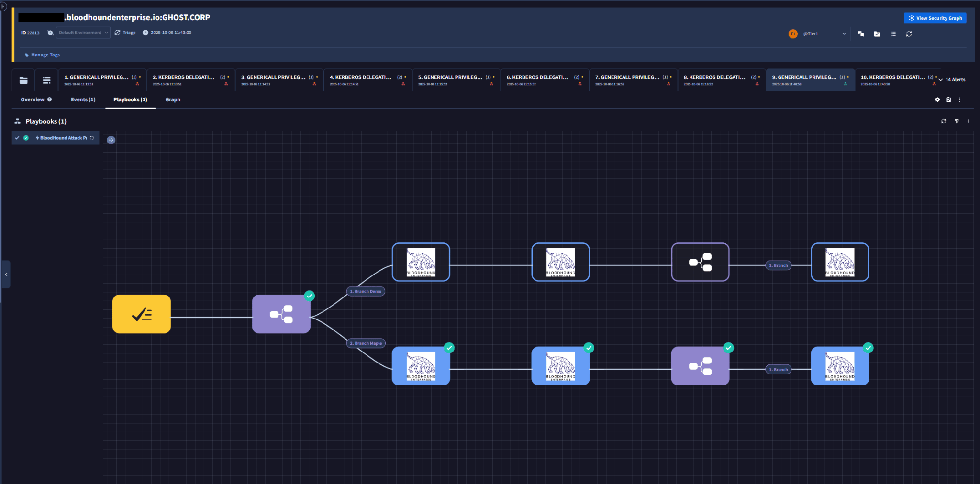Switch to the Graph tab
980x484 pixels.
click(x=173, y=99)
